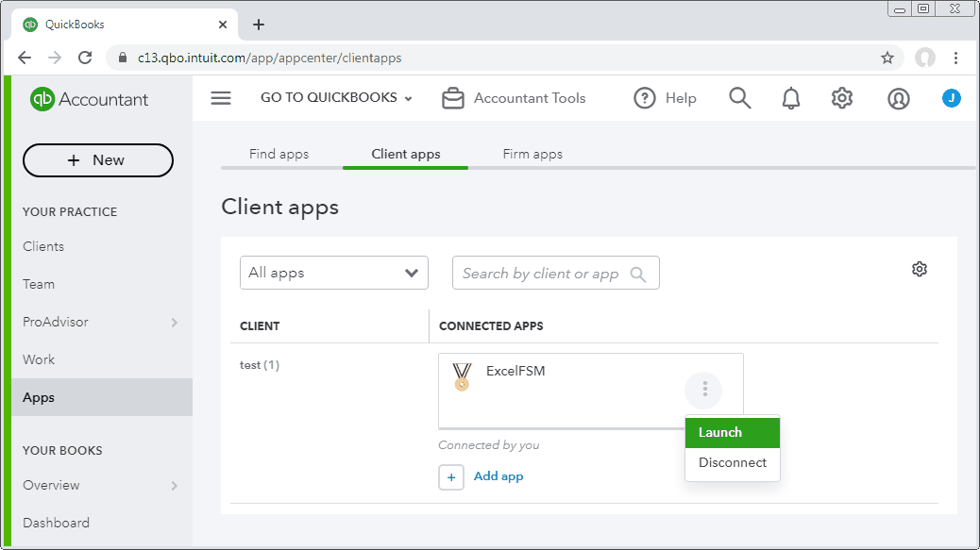Open Work in the sidebar
This screenshot has width=980, height=550.
[39, 359]
